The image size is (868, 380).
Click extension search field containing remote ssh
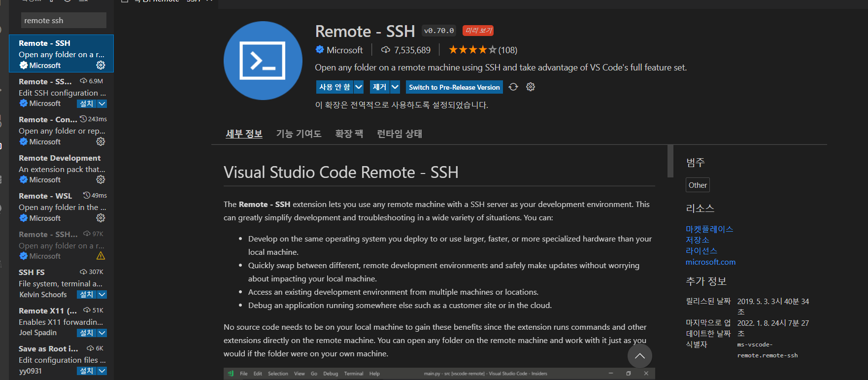pos(64,20)
